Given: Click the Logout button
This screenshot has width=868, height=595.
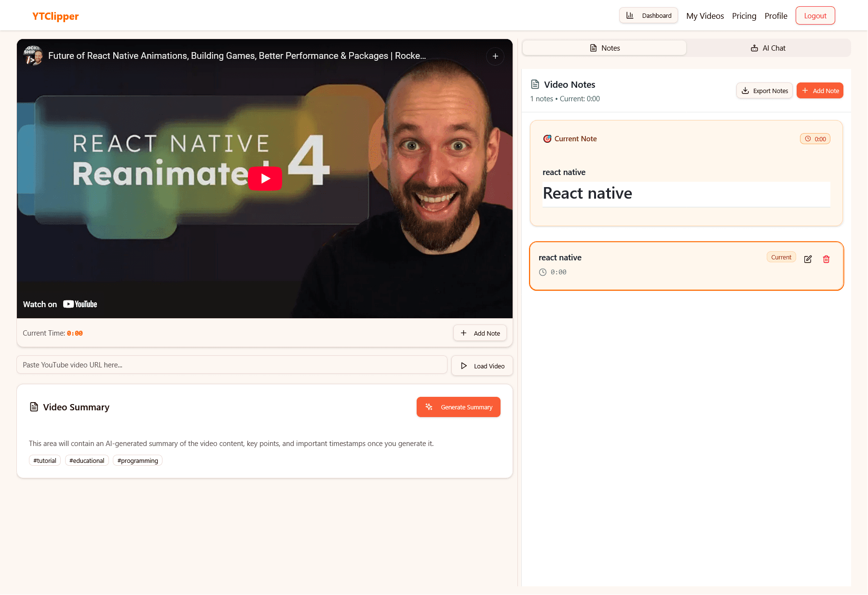Looking at the screenshot, I should (815, 15).
